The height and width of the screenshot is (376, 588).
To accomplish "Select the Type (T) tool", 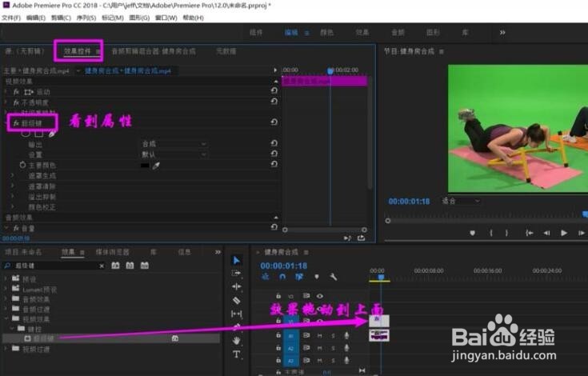I will click(236, 354).
